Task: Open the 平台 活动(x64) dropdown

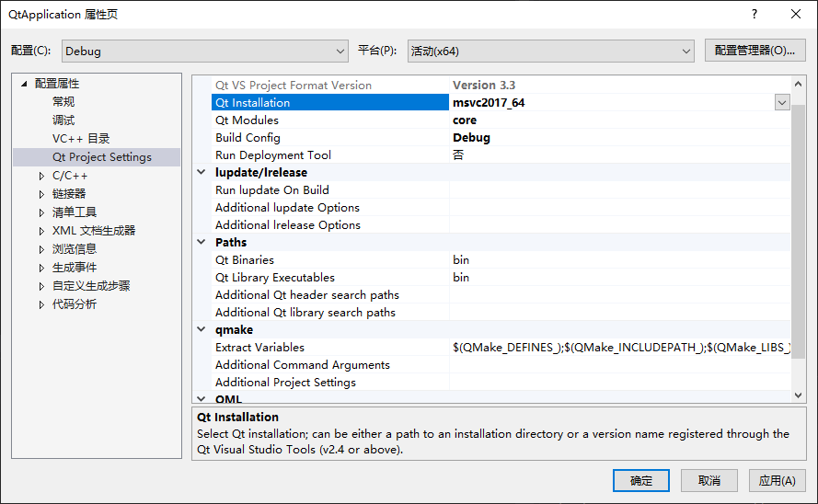Action: click(x=550, y=52)
